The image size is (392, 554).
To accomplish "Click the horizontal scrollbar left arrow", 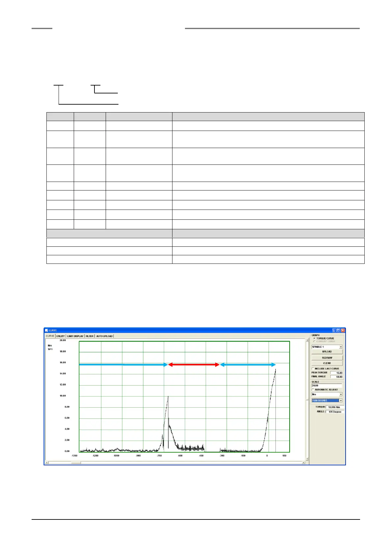I will click(46, 463).
